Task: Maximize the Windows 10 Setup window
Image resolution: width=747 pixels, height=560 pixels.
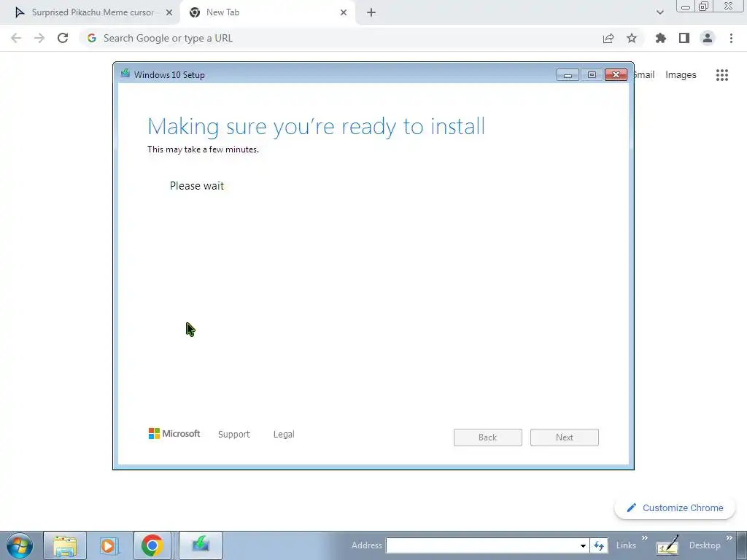Action: coord(592,75)
